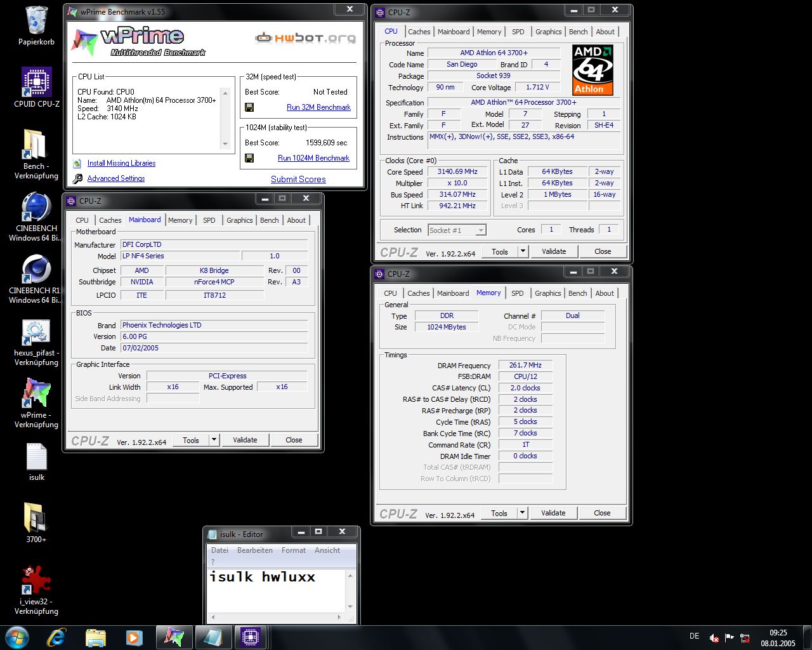
Task: Expand Tools arrow in Memory CPU-Z window
Action: [522, 513]
